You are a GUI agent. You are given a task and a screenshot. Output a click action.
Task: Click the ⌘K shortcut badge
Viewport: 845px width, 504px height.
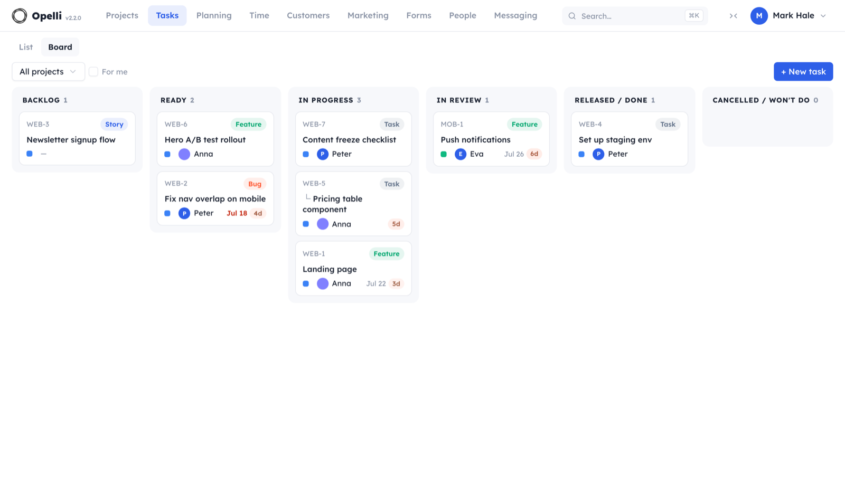tap(694, 16)
